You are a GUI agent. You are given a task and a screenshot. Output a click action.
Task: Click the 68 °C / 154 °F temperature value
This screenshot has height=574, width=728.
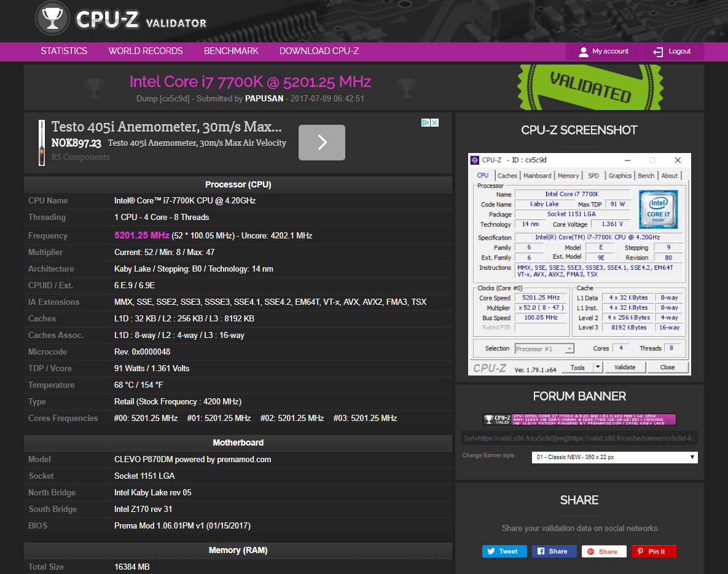click(138, 385)
